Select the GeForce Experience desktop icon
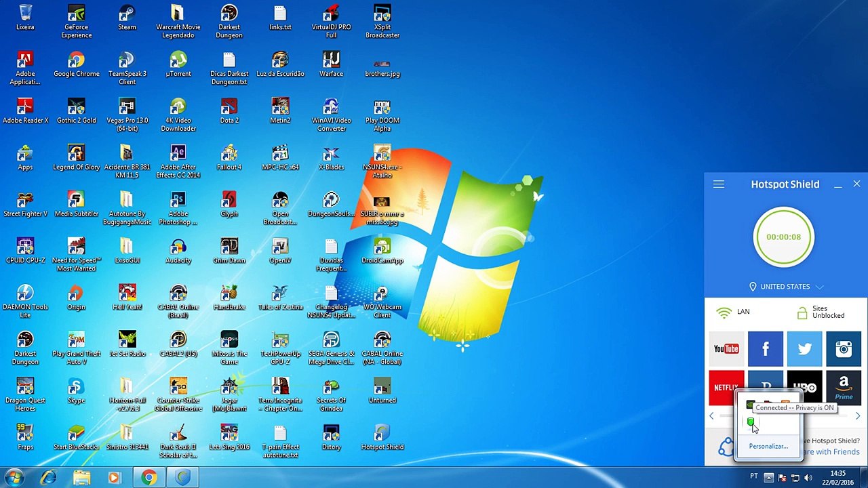868x488 pixels. 76,21
